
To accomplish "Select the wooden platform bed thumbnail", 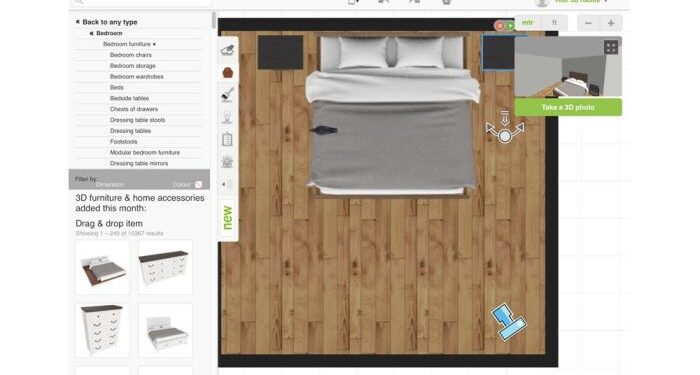I will click(x=102, y=267).
